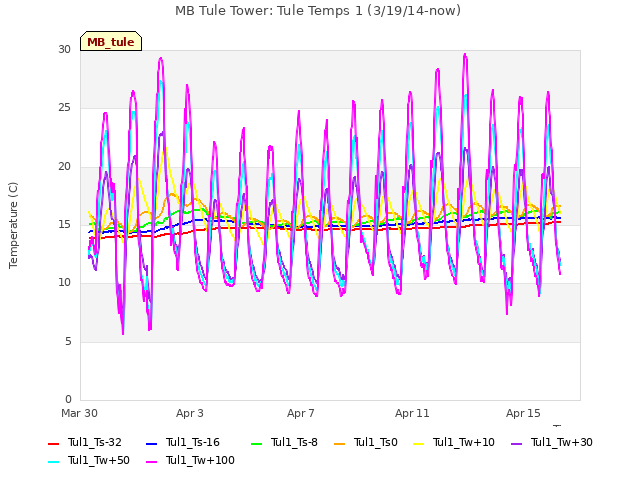Click the red Tul1_Ts-32 legend swatch

coord(54,443)
